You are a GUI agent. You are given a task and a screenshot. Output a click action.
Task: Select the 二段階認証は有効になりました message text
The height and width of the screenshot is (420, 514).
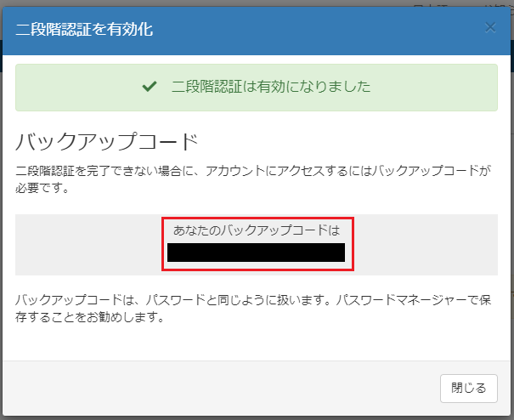[271, 87]
